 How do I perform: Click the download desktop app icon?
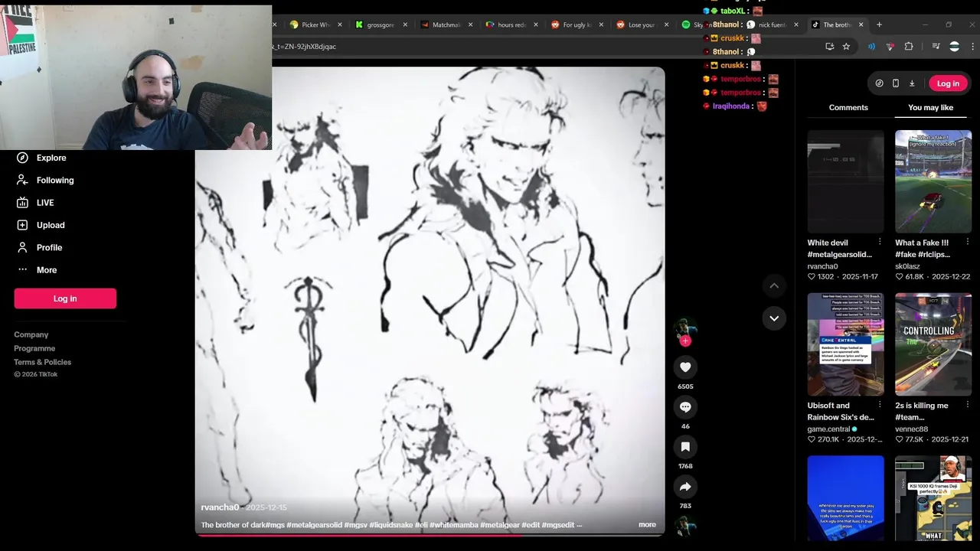(912, 83)
